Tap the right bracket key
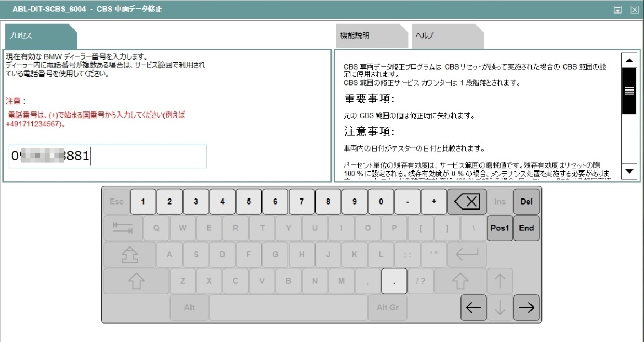The height and width of the screenshot is (342, 644). tap(447, 228)
